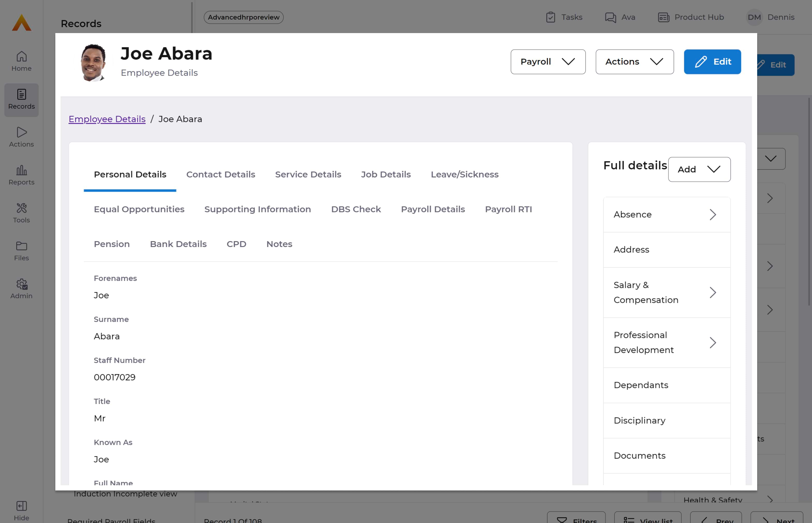
Task: Open the Notes tab
Action: 279,244
